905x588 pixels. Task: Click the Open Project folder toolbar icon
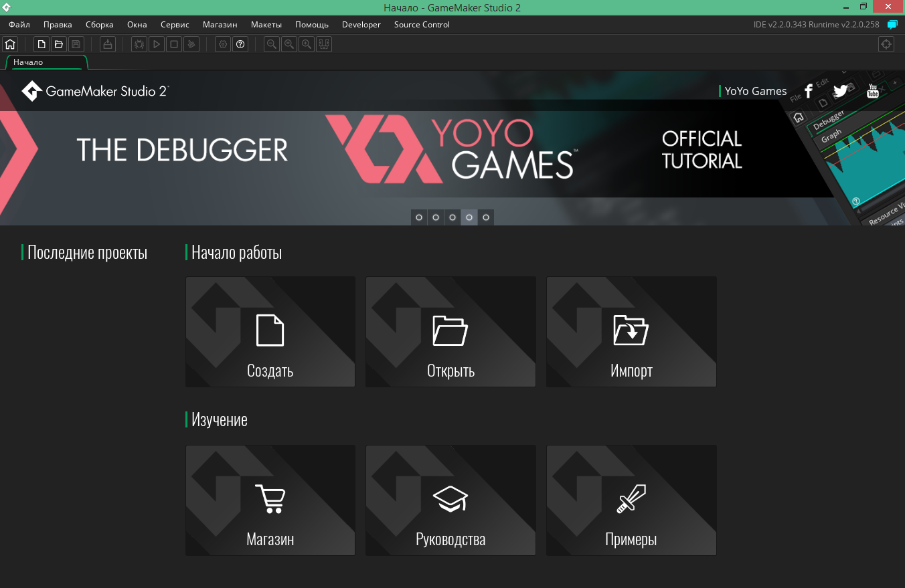point(59,45)
